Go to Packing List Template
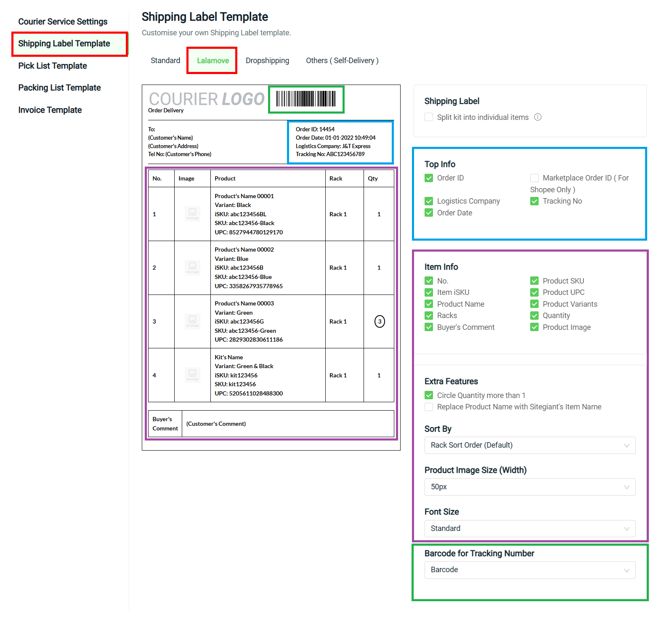This screenshot has height=621, width=672. point(59,88)
